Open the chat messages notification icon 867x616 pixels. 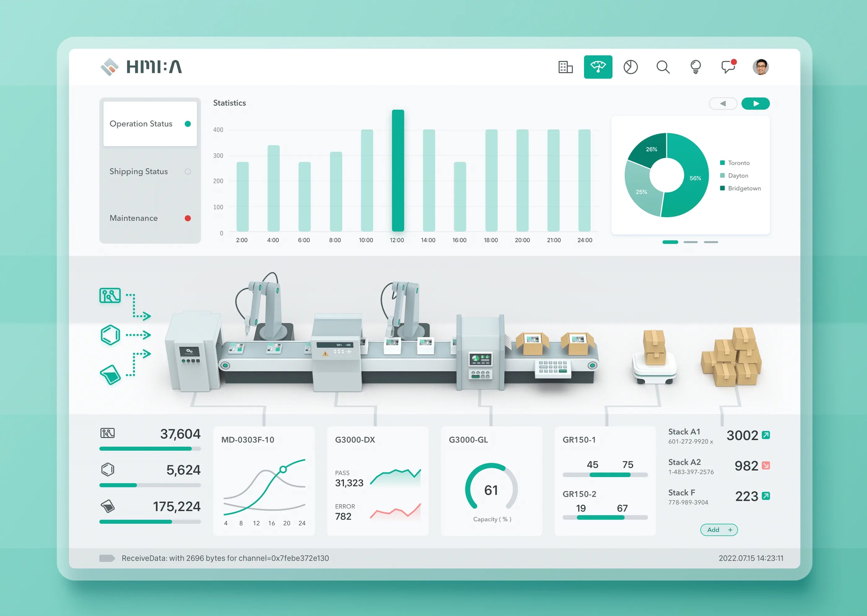(x=728, y=67)
